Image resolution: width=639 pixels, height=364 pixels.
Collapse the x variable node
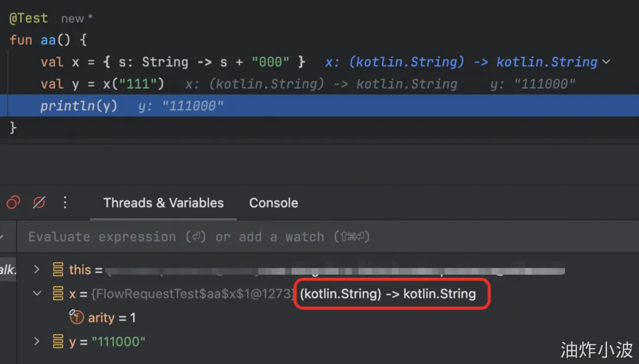pyautogui.click(x=37, y=294)
